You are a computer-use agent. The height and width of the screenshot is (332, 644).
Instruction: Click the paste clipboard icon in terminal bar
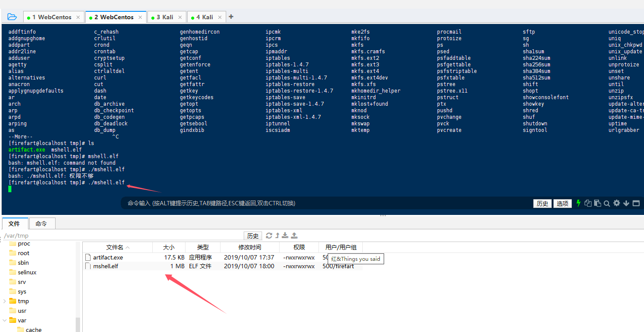pyautogui.click(x=597, y=203)
